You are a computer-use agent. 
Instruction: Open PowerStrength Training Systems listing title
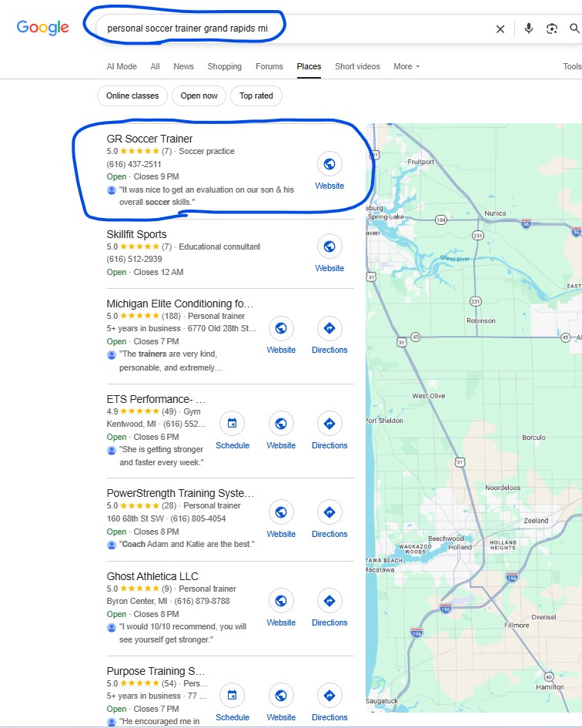pyautogui.click(x=180, y=493)
